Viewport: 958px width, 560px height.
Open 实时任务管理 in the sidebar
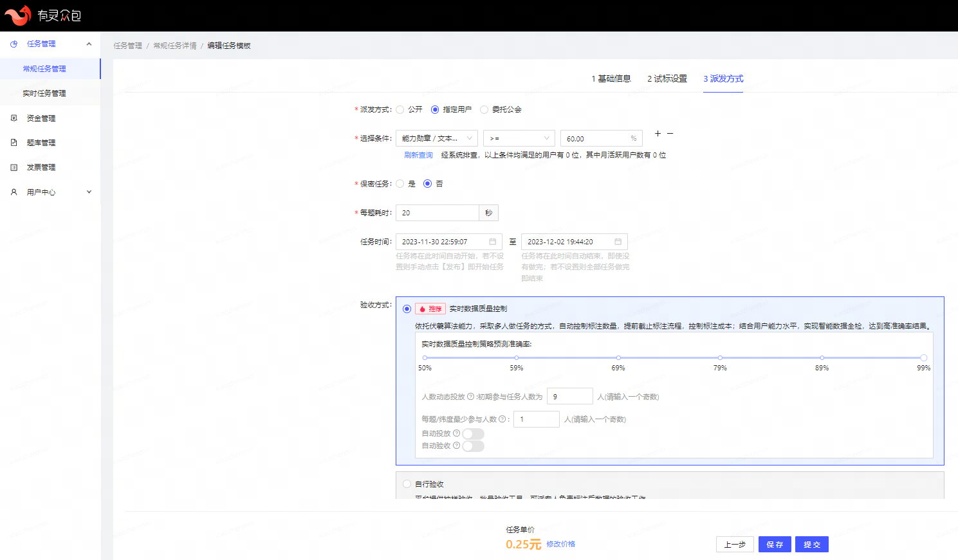50,93
